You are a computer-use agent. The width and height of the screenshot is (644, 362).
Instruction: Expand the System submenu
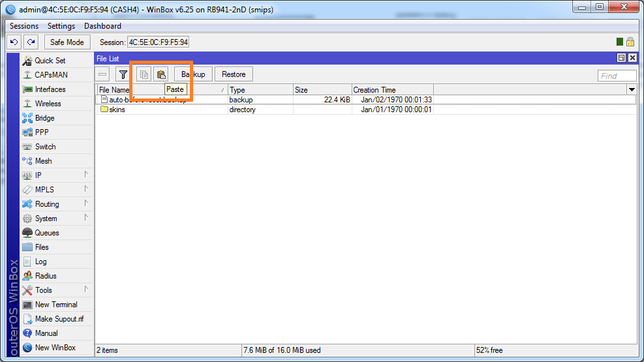pos(46,219)
